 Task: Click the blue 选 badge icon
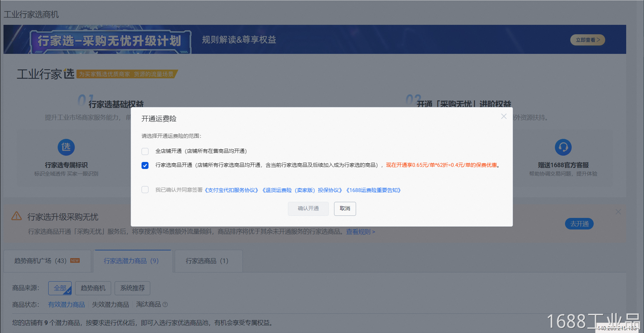coord(66,147)
